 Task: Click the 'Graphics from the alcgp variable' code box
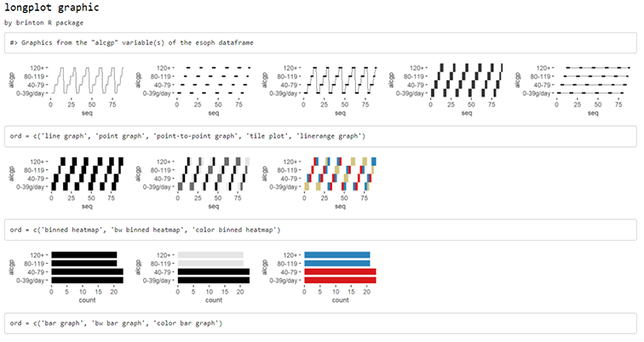[x=320, y=43]
